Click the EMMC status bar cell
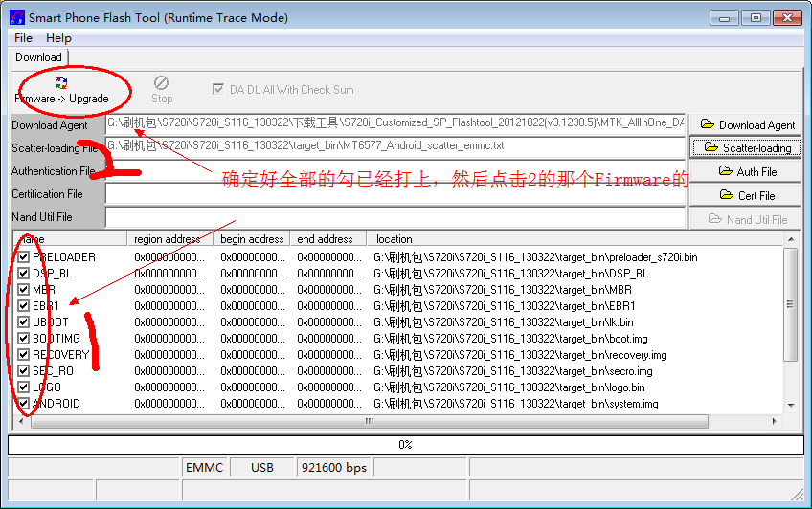The height and width of the screenshot is (509, 812). click(205, 468)
